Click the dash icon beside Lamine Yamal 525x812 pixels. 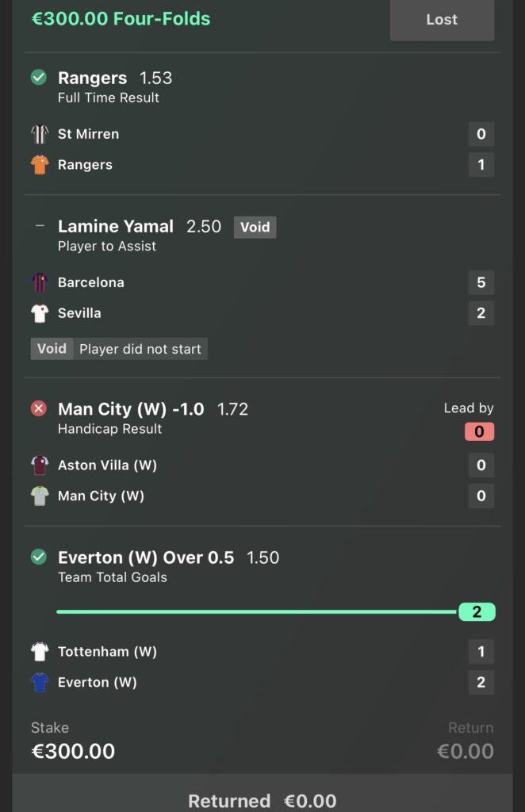click(x=39, y=226)
